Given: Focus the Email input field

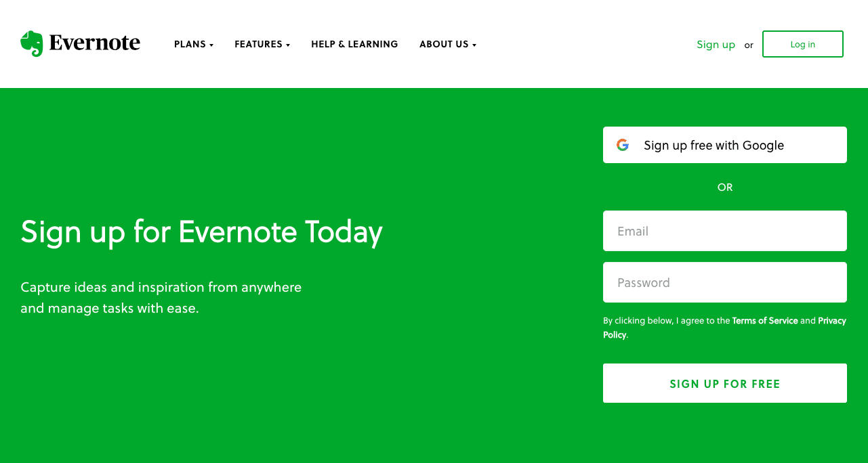Looking at the screenshot, I should pyautogui.click(x=725, y=231).
